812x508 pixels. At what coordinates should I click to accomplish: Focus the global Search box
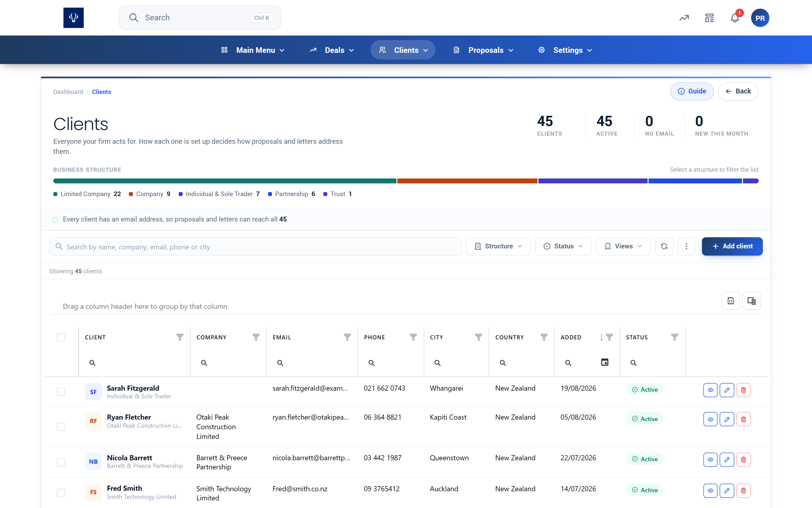click(200, 18)
